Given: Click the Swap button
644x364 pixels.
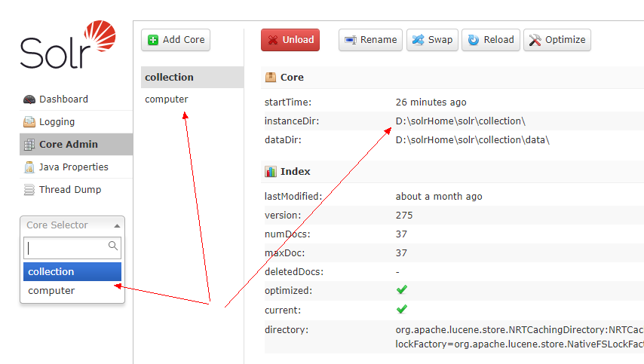Looking at the screenshot, I should [x=432, y=40].
